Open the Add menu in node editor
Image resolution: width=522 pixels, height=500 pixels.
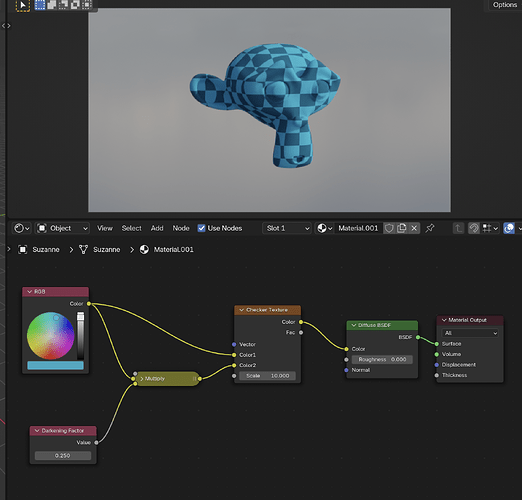pyautogui.click(x=157, y=228)
